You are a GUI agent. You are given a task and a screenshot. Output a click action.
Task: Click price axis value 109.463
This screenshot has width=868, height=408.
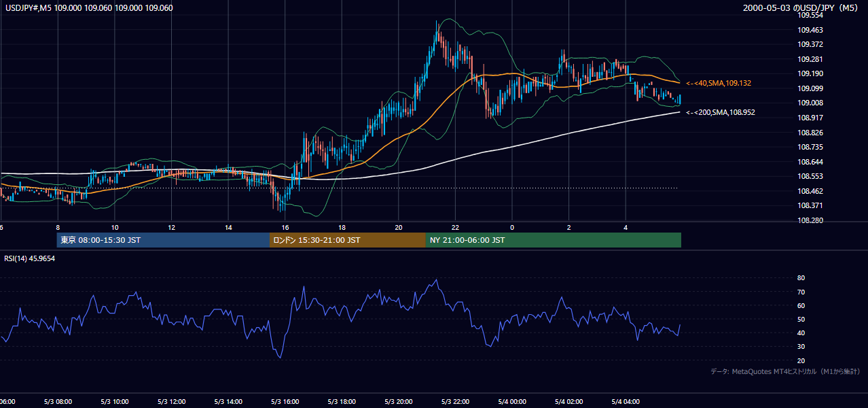tap(810, 30)
